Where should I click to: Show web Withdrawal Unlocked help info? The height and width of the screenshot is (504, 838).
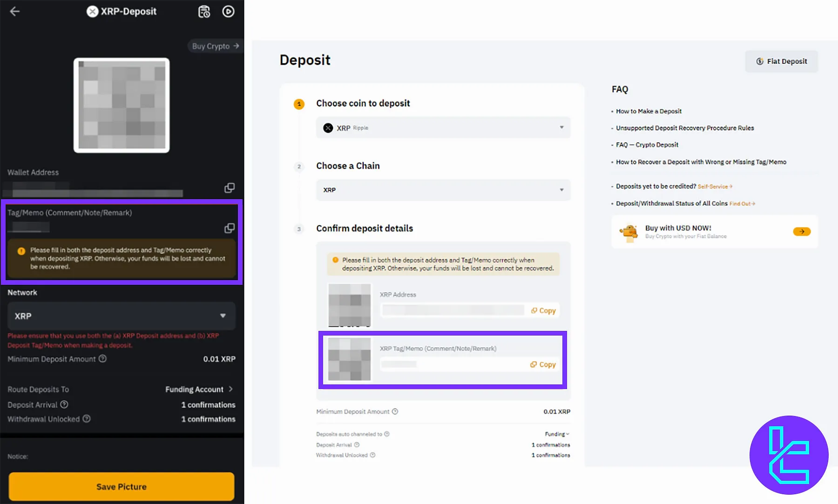pos(372,455)
